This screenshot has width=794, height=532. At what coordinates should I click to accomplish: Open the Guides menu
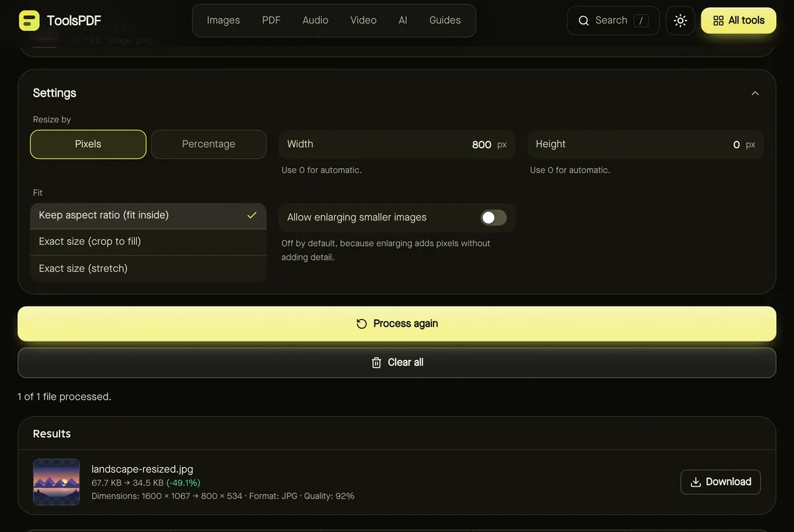pos(445,21)
